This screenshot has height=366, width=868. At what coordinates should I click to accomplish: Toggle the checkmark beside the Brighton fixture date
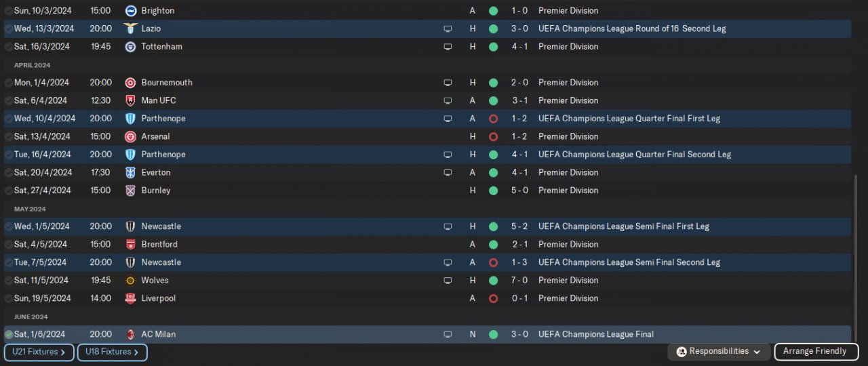[9, 11]
